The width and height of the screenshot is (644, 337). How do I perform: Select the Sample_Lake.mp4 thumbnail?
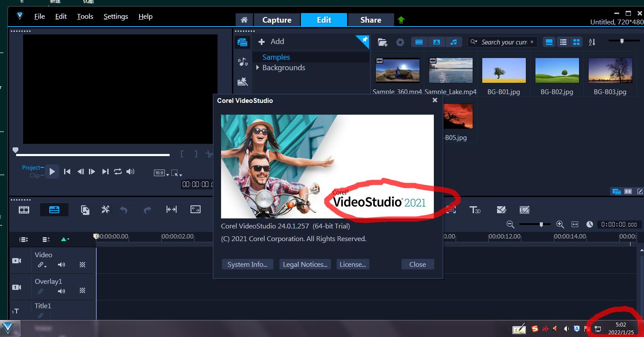tap(450, 71)
